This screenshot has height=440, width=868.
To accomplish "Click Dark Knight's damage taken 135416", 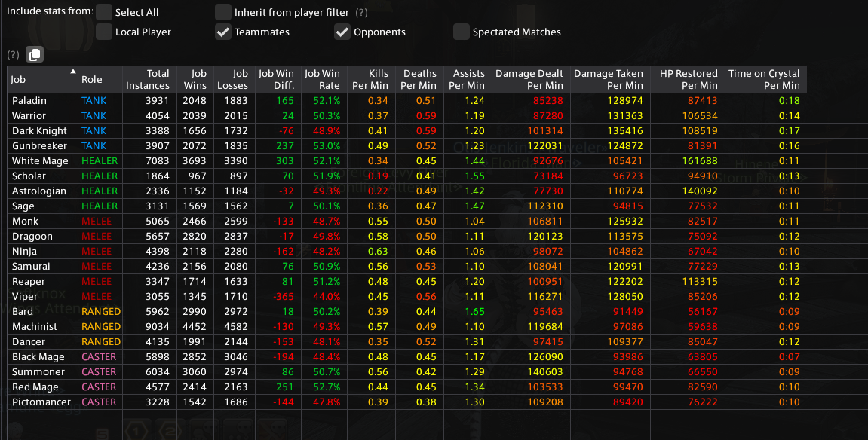I will (625, 130).
